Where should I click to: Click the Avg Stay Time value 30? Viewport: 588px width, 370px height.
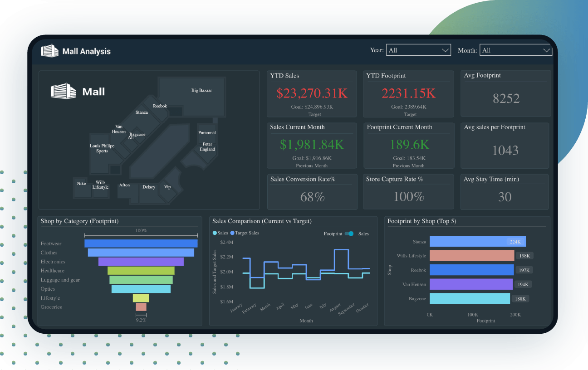pyautogui.click(x=505, y=196)
